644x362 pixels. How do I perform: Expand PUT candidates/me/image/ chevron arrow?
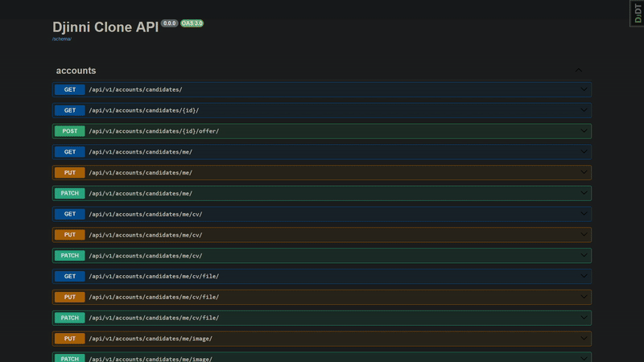(584, 338)
